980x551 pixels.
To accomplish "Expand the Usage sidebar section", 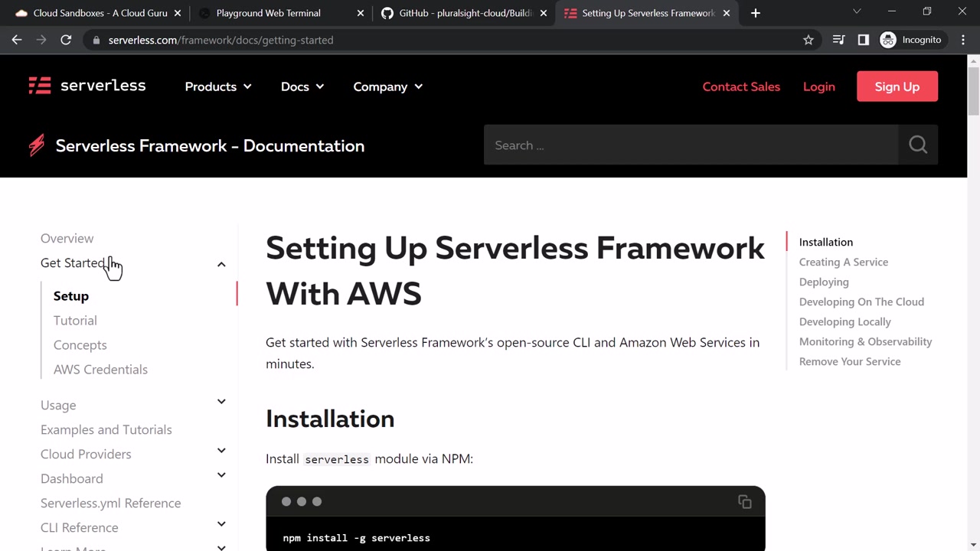I will coord(221,402).
